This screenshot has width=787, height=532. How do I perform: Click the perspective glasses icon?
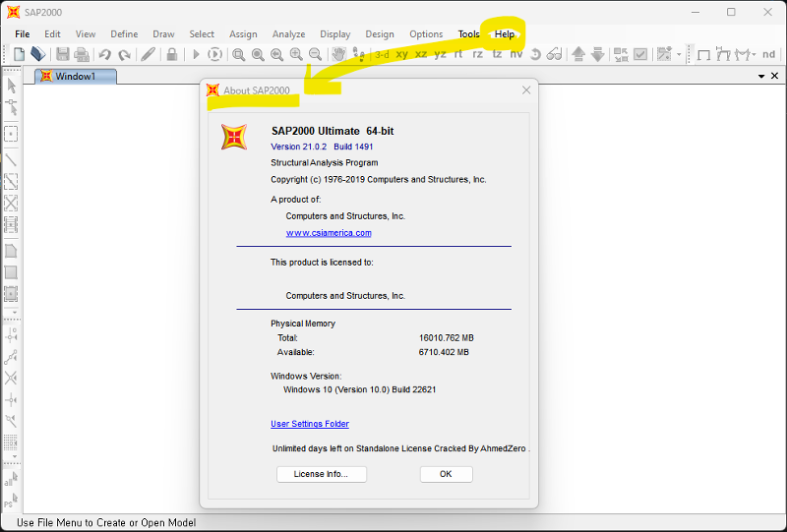555,54
